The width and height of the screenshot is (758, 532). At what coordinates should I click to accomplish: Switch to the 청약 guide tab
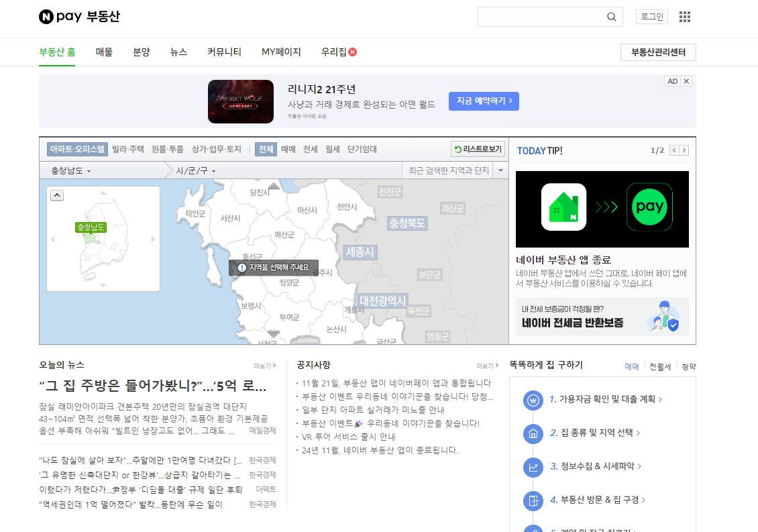coord(689,366)
